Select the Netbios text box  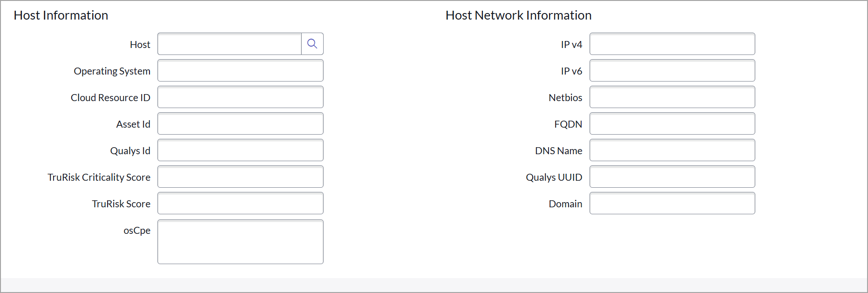click(672, 97)
